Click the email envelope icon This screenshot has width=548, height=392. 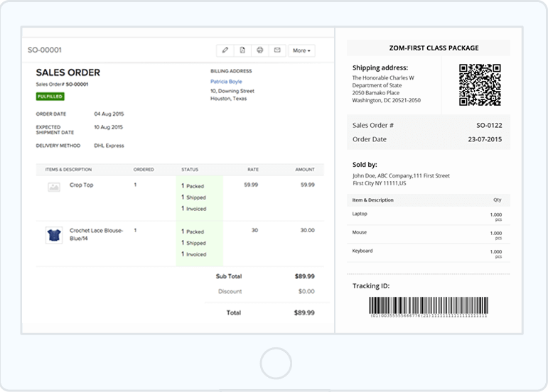pyautogui.click(x=277, y=50)
